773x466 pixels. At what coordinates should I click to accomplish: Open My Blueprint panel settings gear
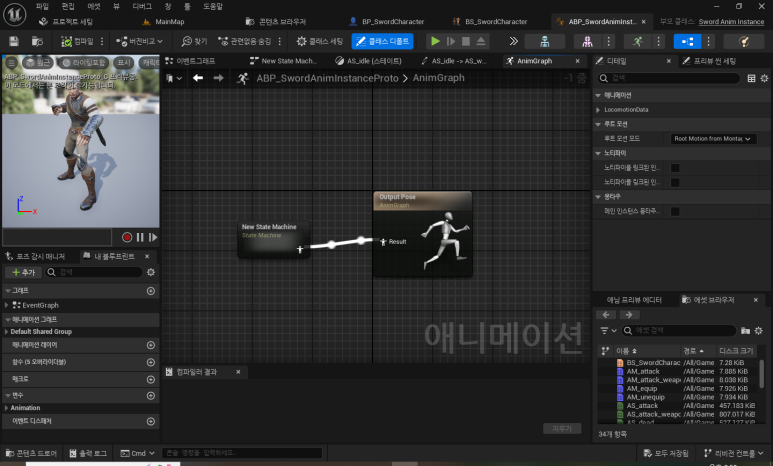(x=151, y=272)
